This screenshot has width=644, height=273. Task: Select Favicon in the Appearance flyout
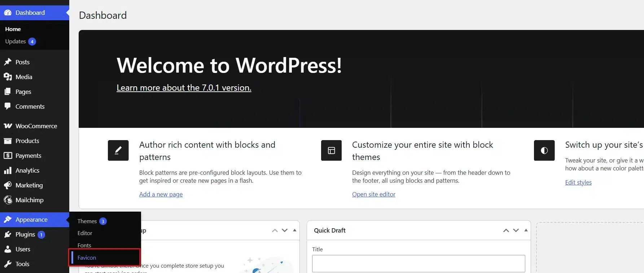(x=87, y=258)
